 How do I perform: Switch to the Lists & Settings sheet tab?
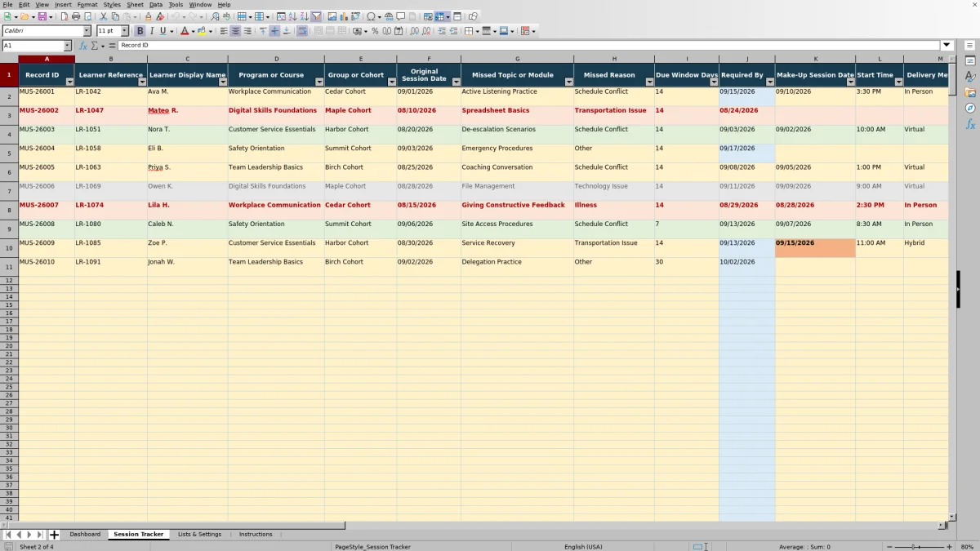pos(199,535)
